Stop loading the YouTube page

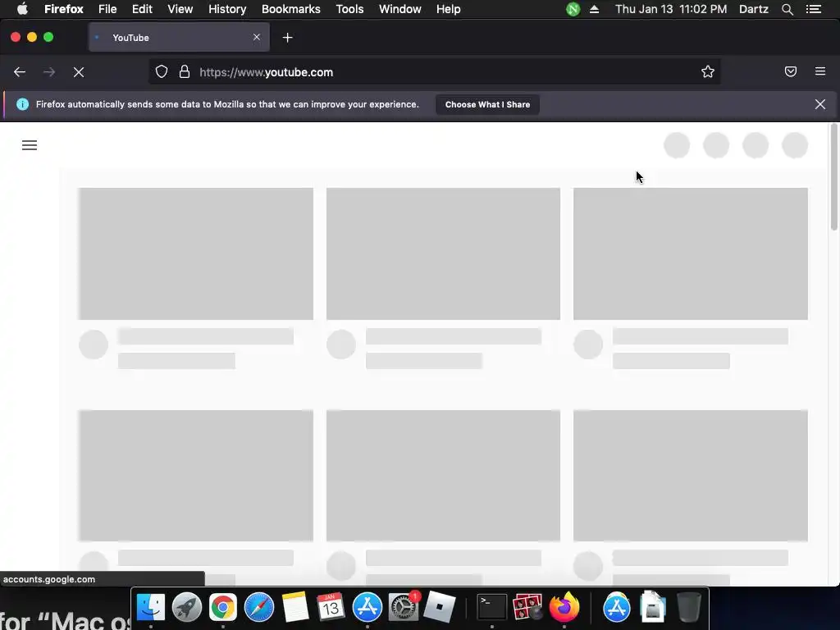click(x=79, y=72)
